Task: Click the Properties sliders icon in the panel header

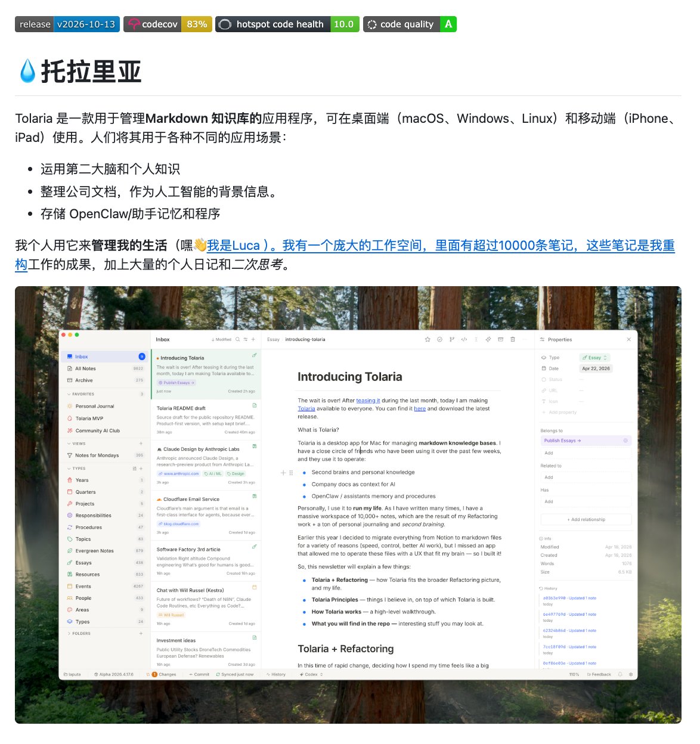Action: coord(543,339)
